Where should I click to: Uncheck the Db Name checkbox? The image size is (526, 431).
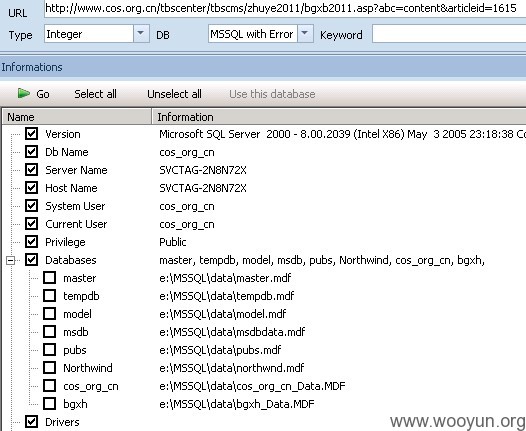point(32,152)
